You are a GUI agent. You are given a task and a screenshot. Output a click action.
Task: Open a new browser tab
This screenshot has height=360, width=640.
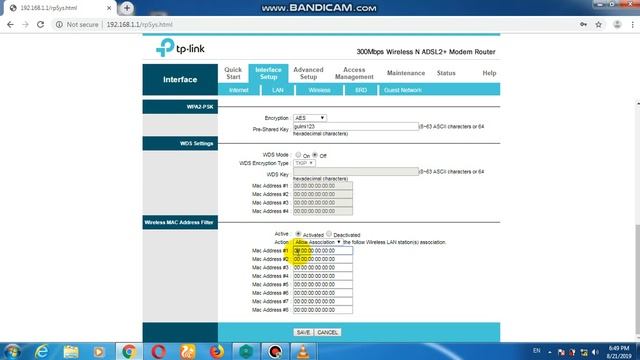(x=127, y=8)
